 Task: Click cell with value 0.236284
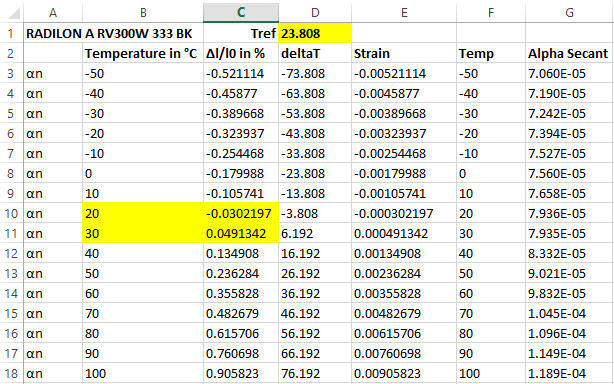point(241,273)
